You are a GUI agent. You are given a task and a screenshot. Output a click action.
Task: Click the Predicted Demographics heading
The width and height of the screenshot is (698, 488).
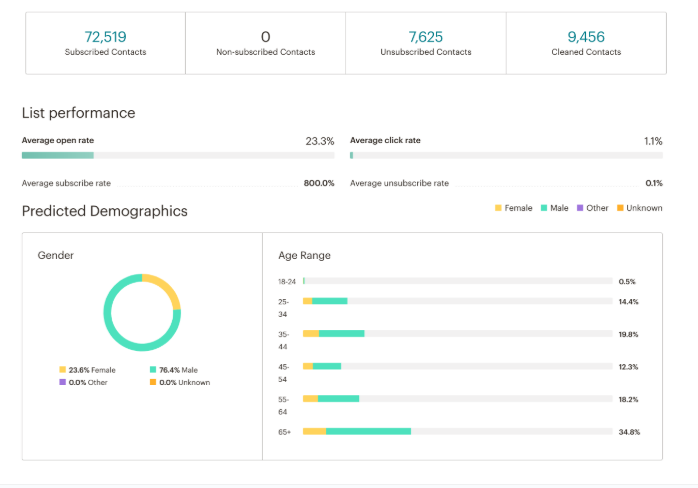105,211
